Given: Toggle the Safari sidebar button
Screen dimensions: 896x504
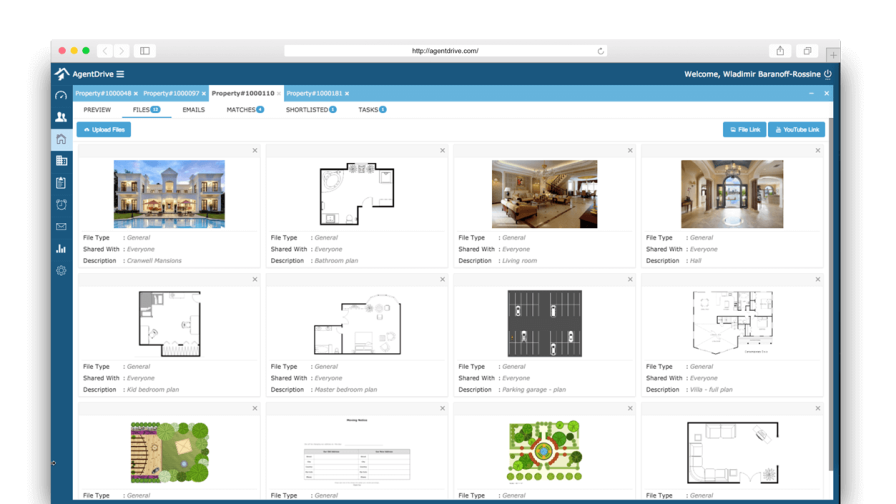Looking at the screenshot, I should [x=145, y=51].
